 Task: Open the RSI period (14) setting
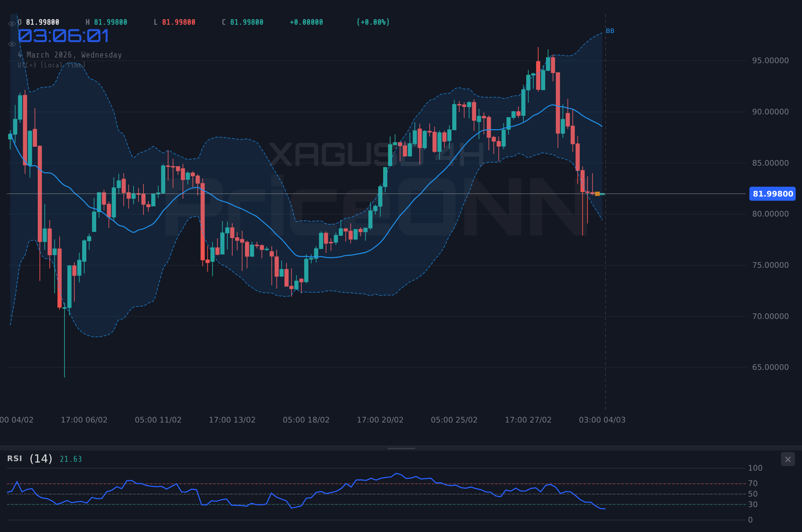[x=40, y=458]
